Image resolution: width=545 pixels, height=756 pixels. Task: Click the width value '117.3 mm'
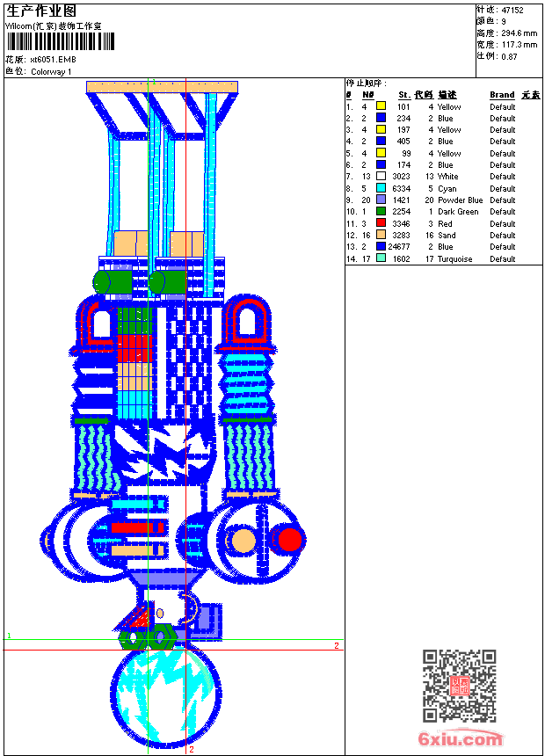519,45
